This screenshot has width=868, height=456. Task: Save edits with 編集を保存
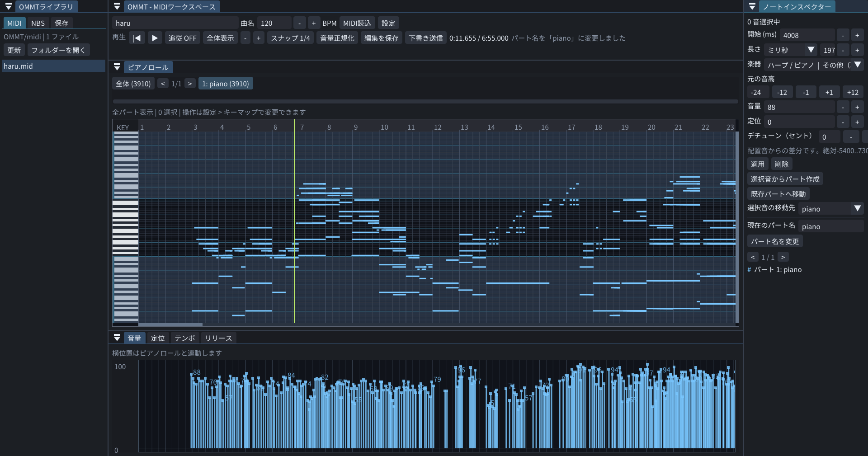point(382,38)
